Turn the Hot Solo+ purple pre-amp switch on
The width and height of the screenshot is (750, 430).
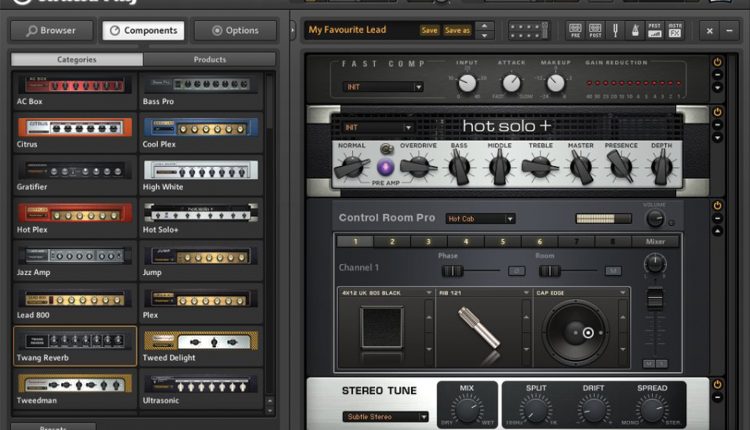[386, 166]
